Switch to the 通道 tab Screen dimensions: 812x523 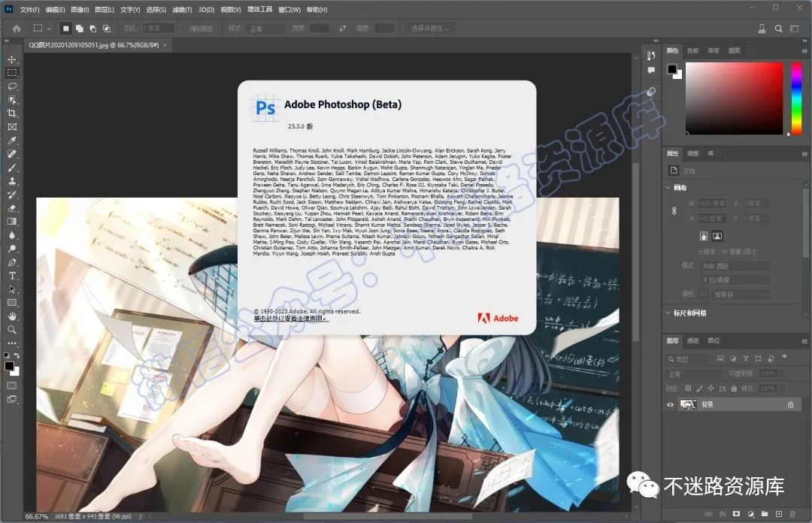693,340
